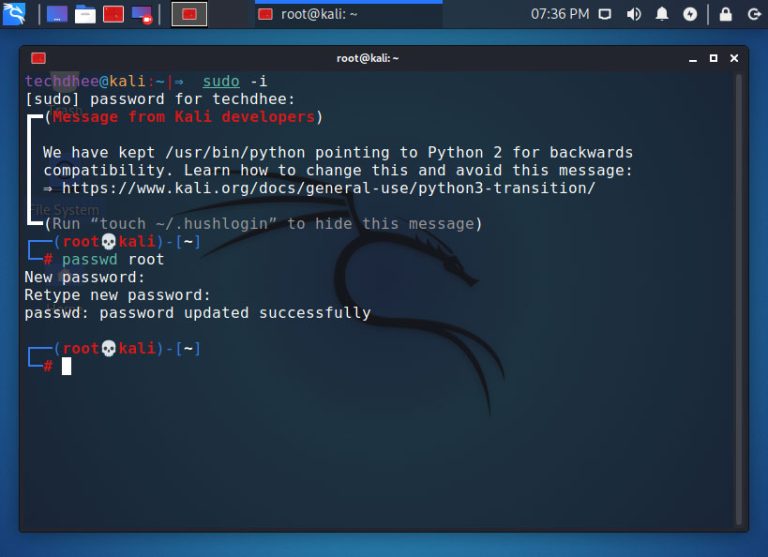Open the file manager panel launcher
The image size is (768, 557).
tap(85, 14)
